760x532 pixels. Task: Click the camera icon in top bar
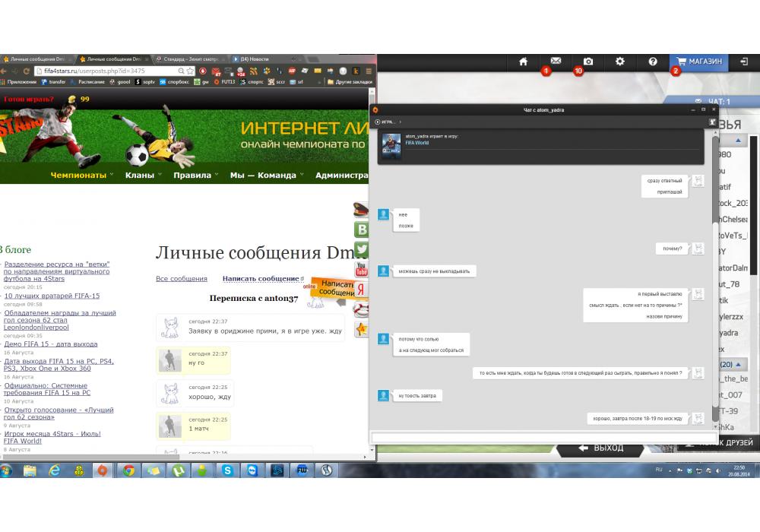(x=587, y=62)
